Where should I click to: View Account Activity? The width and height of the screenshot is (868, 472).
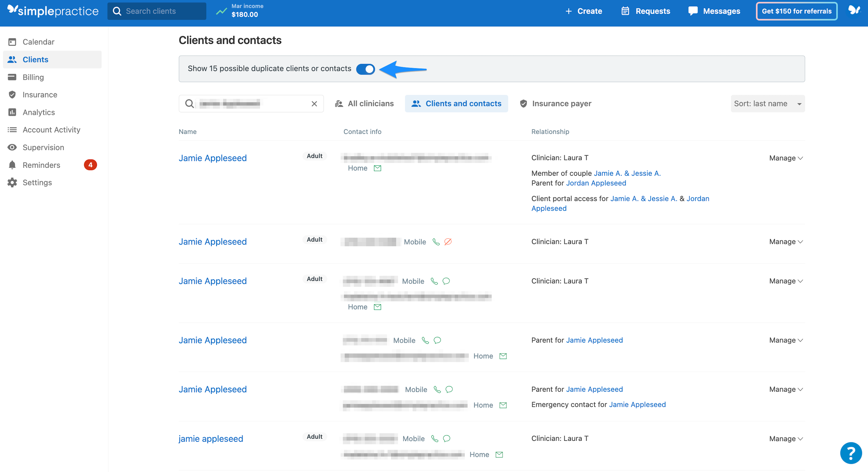click(51, 129)
